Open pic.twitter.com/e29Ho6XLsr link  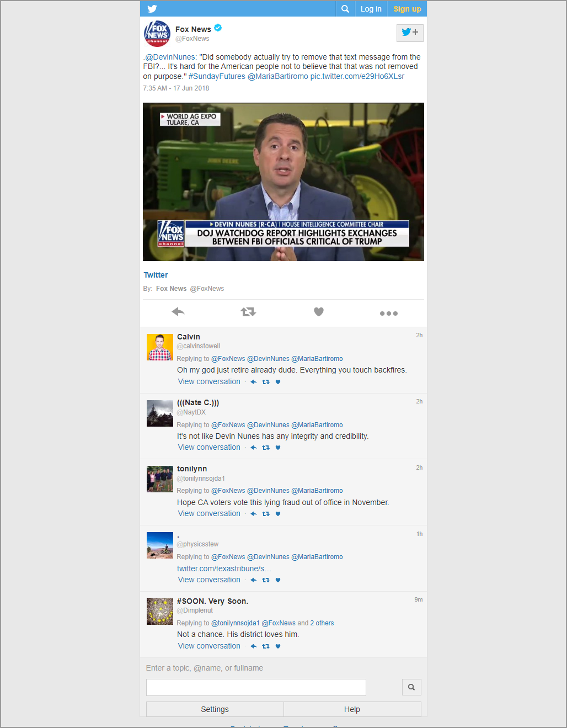click(x=357, y=76)
